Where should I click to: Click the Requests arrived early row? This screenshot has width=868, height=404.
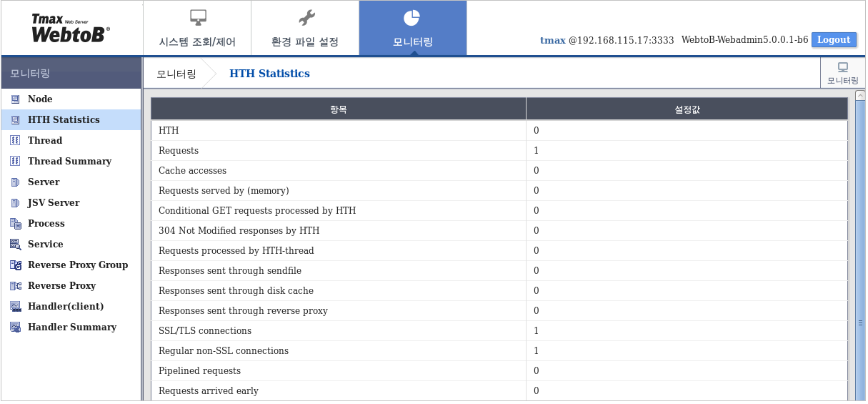[499, 391]
